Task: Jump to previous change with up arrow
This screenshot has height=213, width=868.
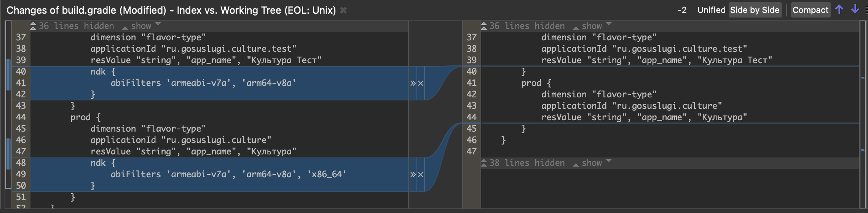Action: tap(839, 10)
